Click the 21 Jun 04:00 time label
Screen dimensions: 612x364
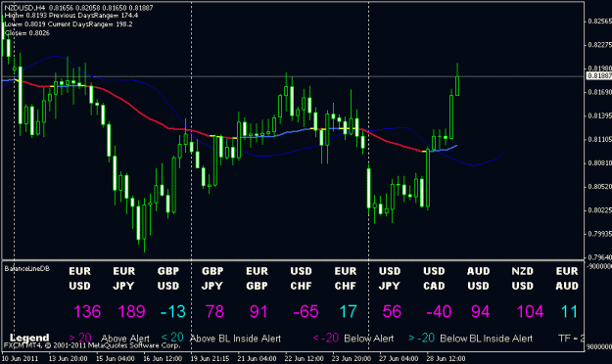tap(257, 358)
